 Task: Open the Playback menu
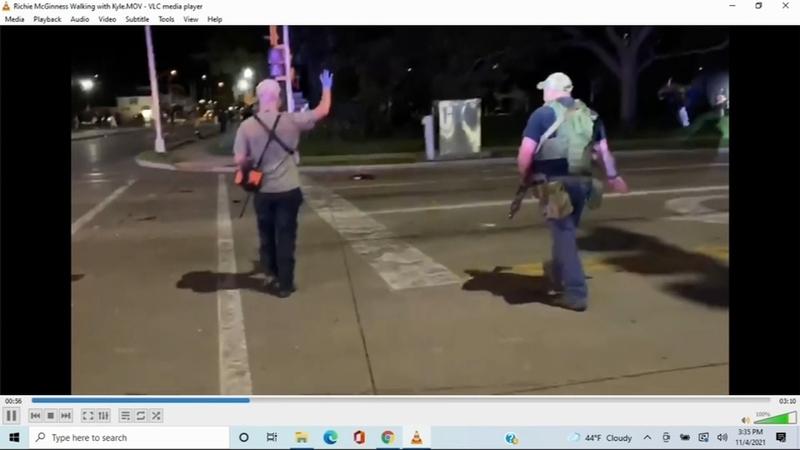coord(47,19)
